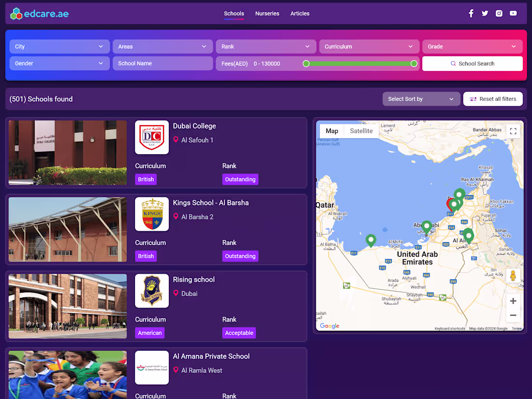Click the (501) Schools found text

[41, 99]
